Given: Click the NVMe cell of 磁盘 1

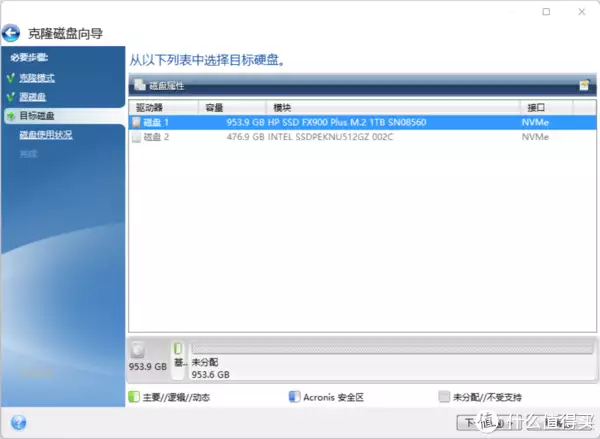Looking at the screenshot, I should coord(535,122).
